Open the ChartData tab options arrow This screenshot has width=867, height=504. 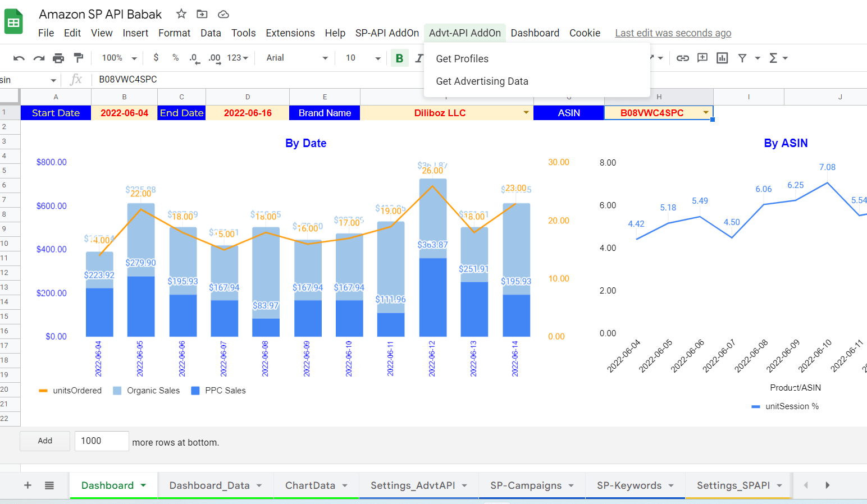click(345, 485)
